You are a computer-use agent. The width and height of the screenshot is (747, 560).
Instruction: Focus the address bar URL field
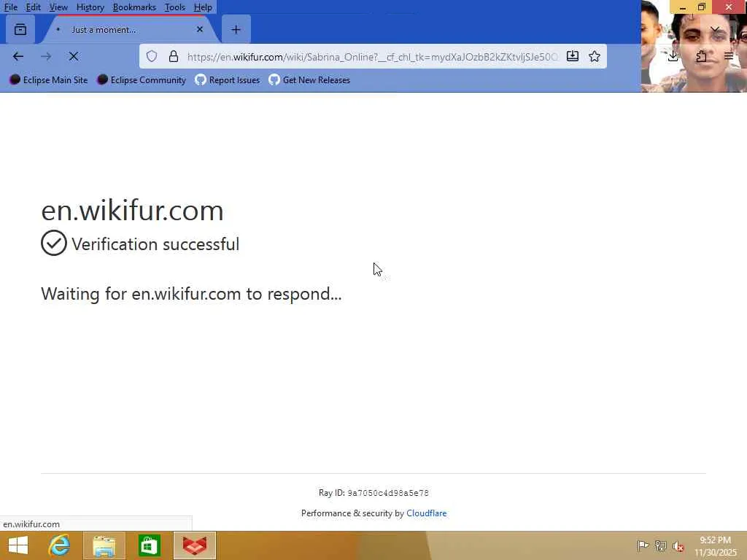point(371,57)
